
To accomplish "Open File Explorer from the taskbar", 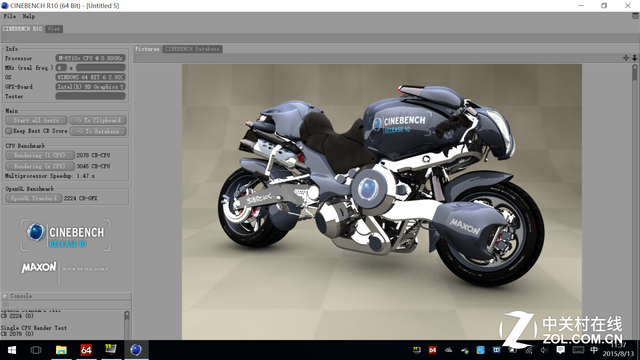I will click(61, 350).
